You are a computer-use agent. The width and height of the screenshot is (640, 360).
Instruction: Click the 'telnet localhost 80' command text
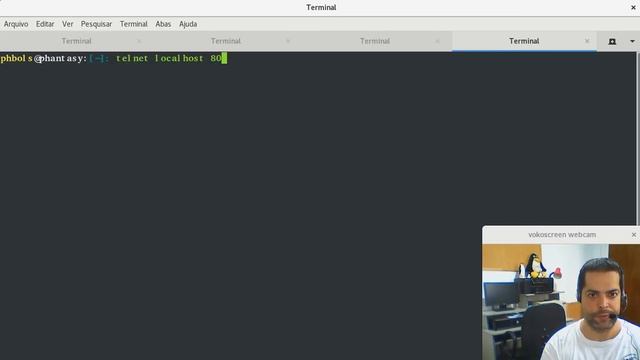coord(169,58)
